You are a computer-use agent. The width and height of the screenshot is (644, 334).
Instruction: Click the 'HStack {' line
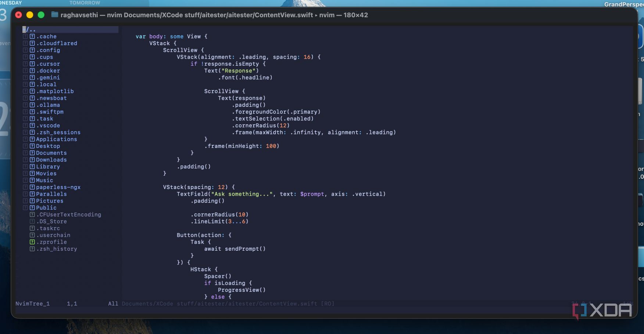pyautogui.click(x=204, y=269)
